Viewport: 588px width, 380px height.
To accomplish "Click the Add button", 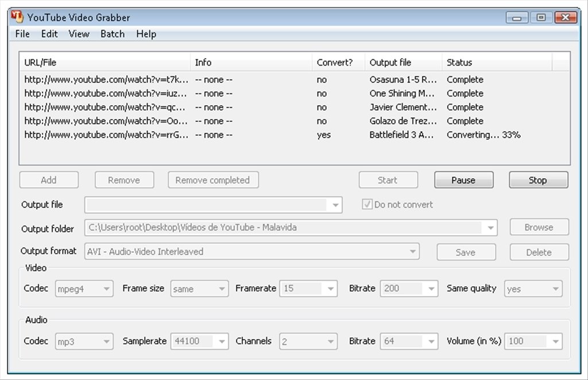I will [49, 180].
